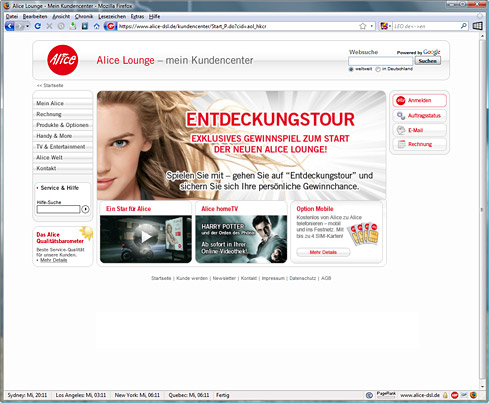
Task: Open the back/forward history dropdown
Action: pos(27,26)
